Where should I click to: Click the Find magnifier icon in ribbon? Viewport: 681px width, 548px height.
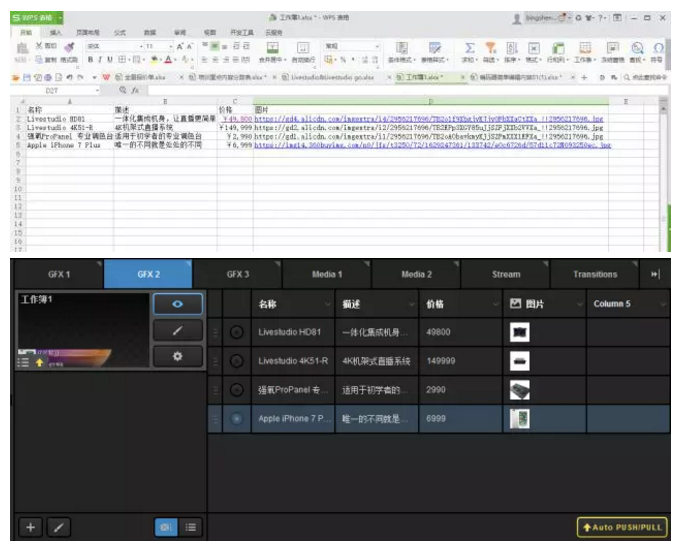click(x=637, y=48)
